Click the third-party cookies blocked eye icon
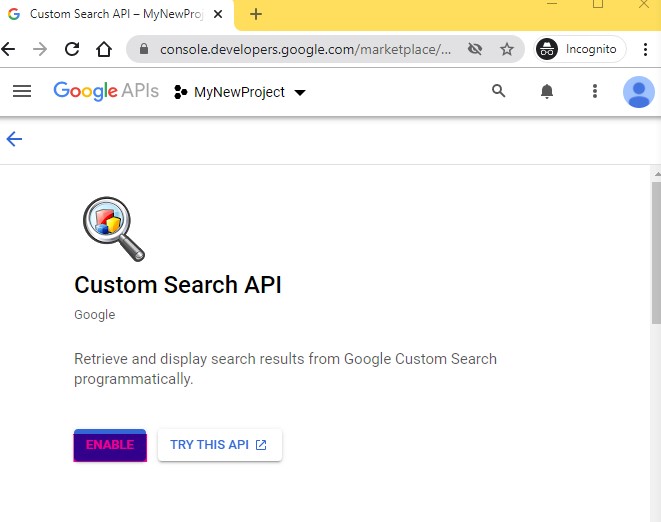The image size is (661, 522). [475, 49]
